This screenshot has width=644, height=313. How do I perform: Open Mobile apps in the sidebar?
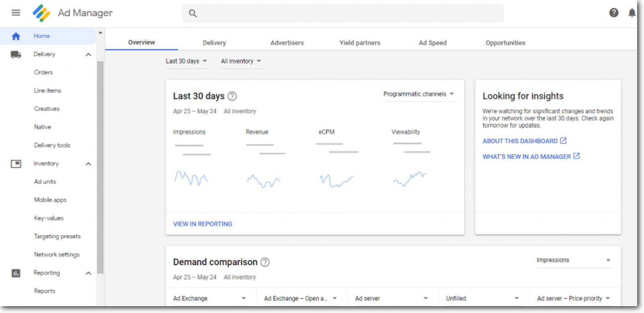click(50, 200)
